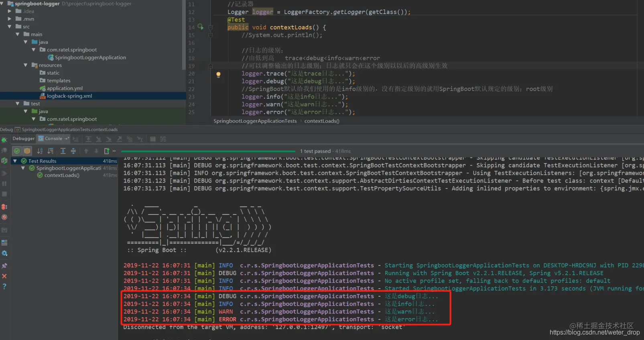Expand .mvn folder
The image size is (644, 340).
10,19
